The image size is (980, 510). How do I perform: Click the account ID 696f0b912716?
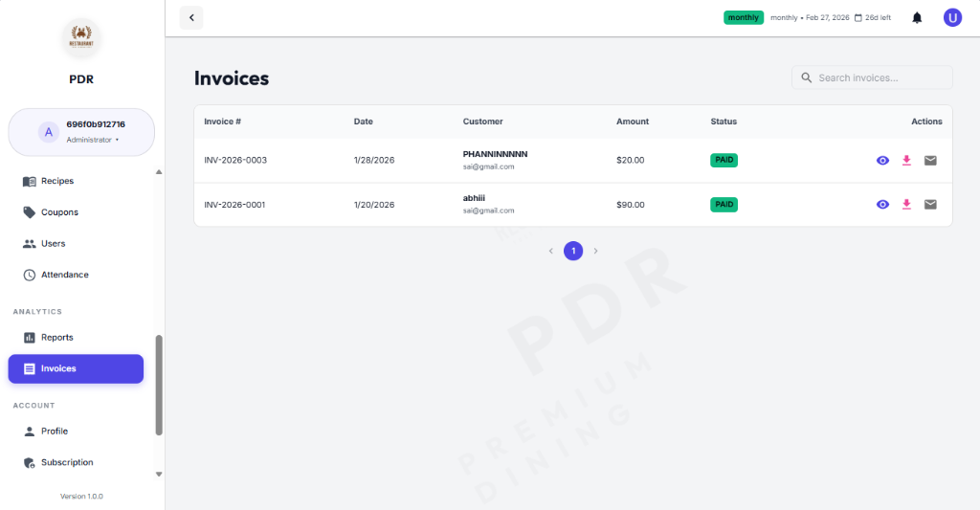(96, 124)
